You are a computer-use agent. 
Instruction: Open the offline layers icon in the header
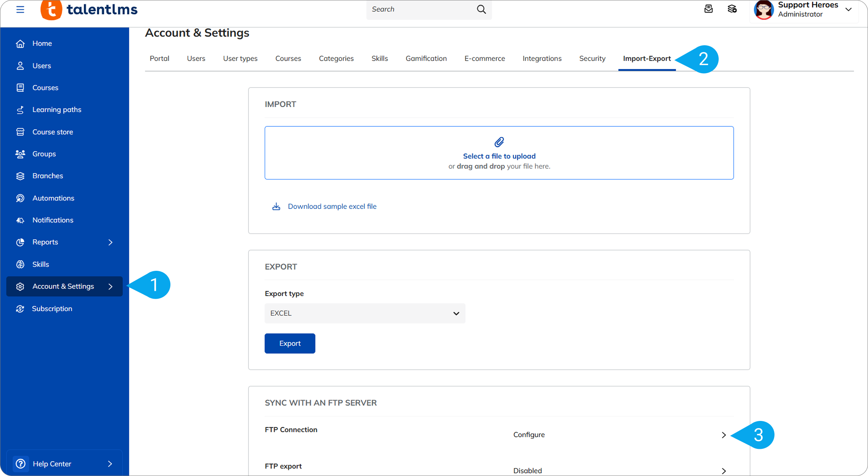pos(732,9)
